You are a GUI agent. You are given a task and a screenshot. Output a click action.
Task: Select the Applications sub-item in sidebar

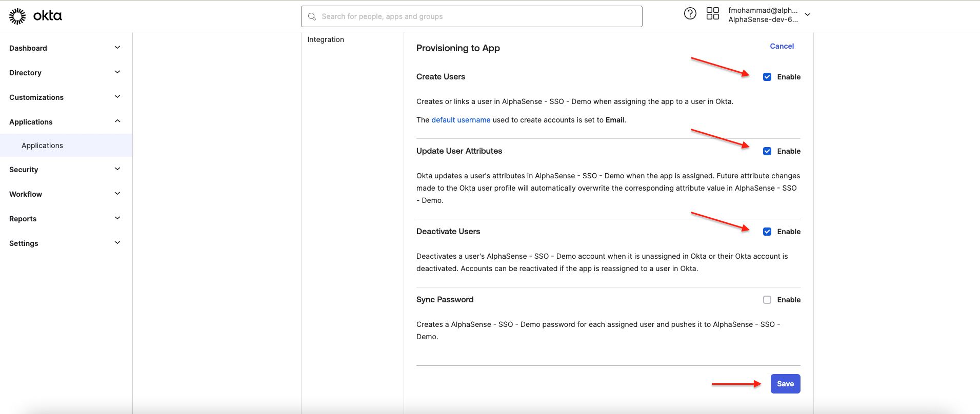(66, 146)
